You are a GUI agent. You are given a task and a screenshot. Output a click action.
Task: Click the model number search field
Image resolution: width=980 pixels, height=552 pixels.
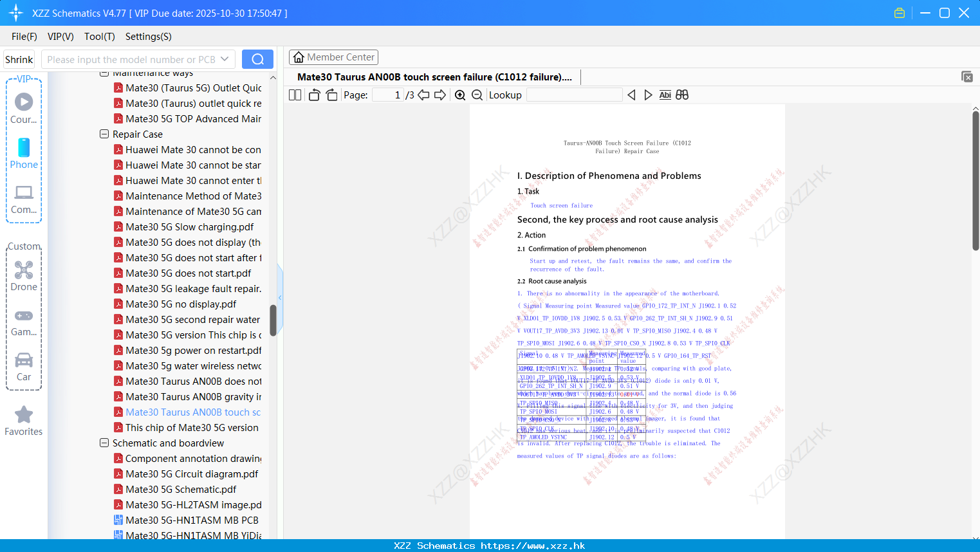pyautogui.click(x=131, y=59)
